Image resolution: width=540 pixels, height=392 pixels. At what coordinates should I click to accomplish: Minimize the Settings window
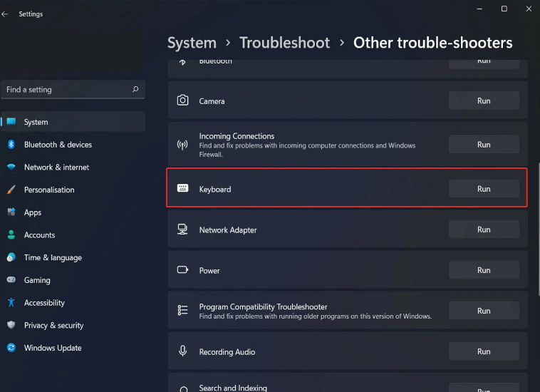coord(479,9)
